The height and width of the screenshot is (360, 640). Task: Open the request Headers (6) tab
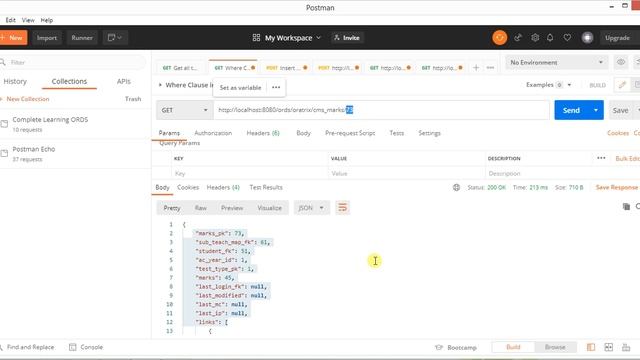(263, 133)
